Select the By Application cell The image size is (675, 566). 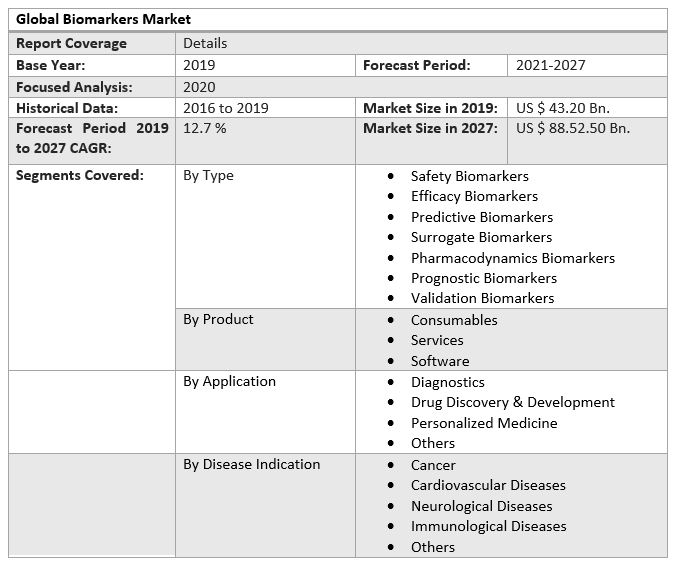[x=229, y=381]
